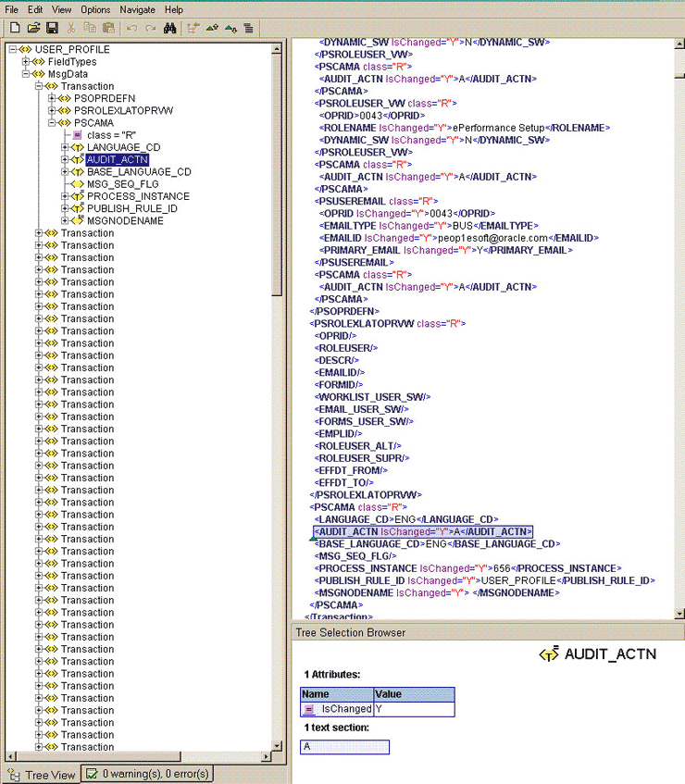Click the tree panel scroll-down arrow
The width and height of the screenshot is (685, 784).
tap(277, 746)
